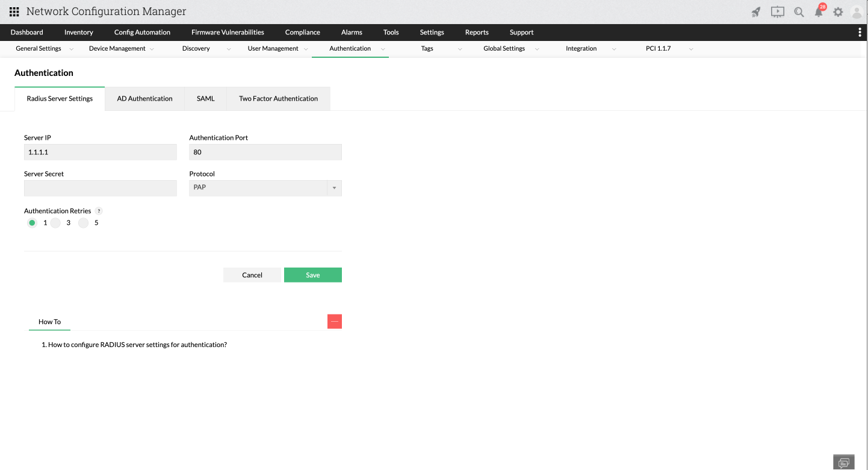Screen dimensions: 868x470
Task: Expand the General Settings submenu
Action: click(72, 49)
